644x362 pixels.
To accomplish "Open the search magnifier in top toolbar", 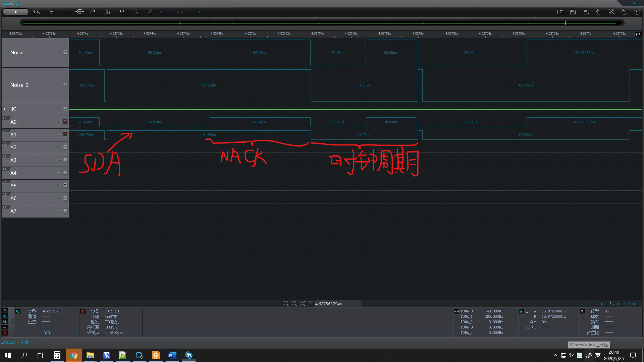I will point(136,12).
